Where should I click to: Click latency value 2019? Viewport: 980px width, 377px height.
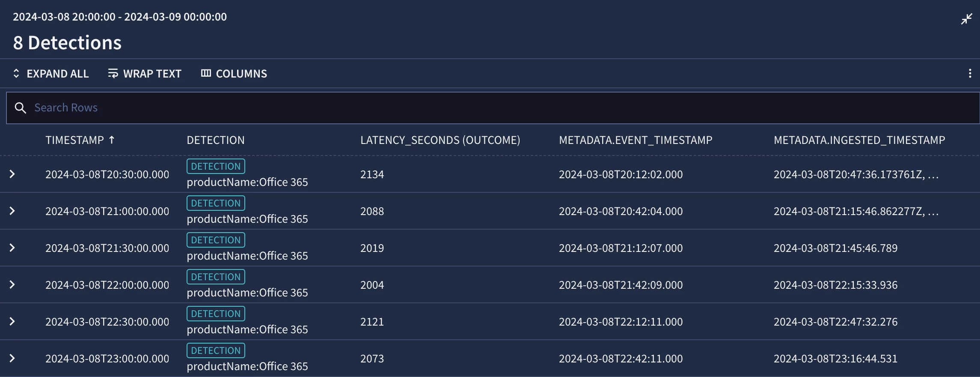point(372,248)
